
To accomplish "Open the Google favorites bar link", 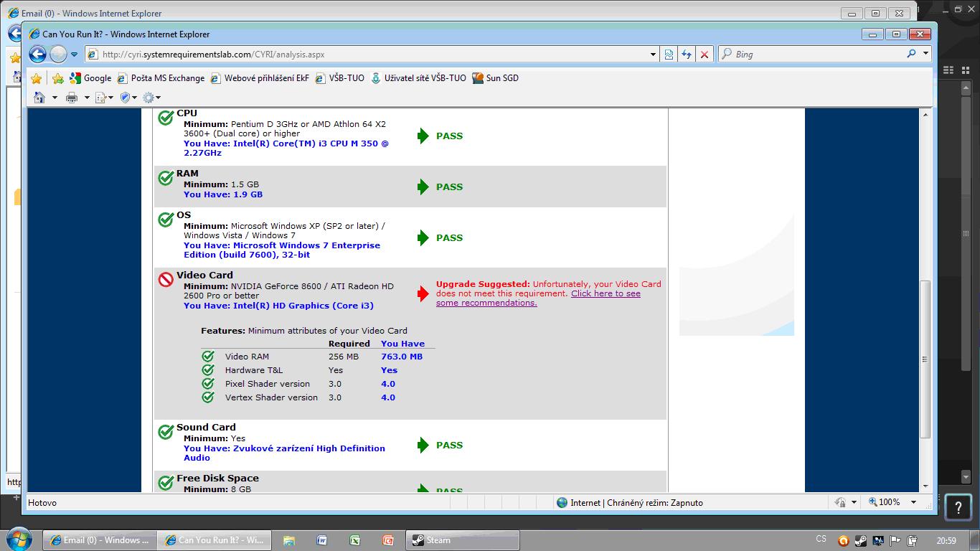I will pos(90,78).
